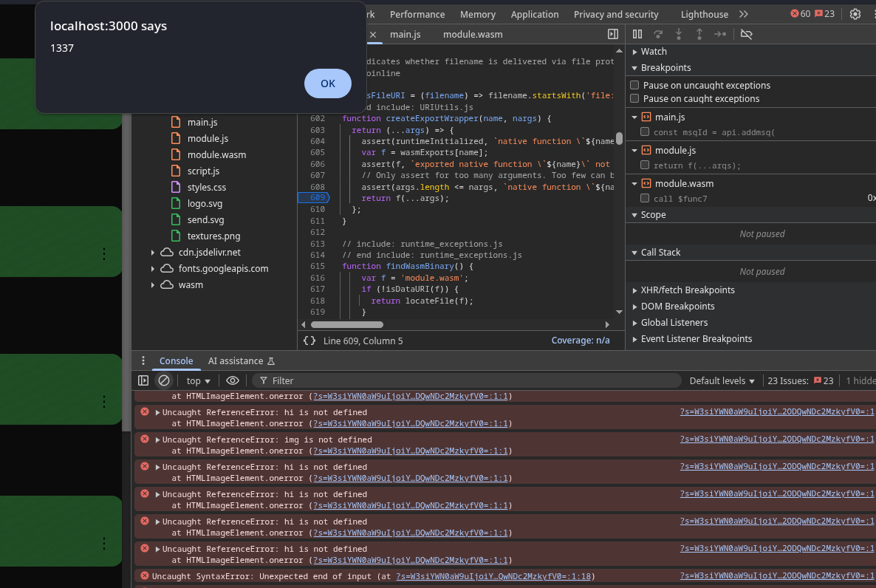
Task: Click the issues count 23 badge
Action: pos(824,14)
